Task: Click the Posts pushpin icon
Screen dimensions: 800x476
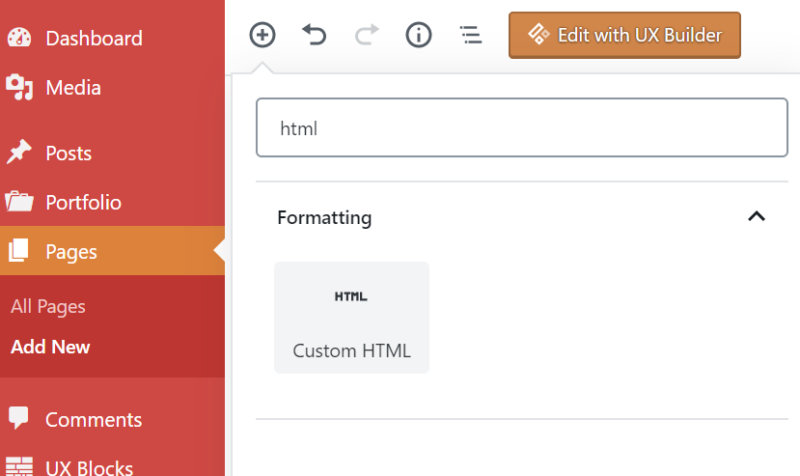Action: 19,153
